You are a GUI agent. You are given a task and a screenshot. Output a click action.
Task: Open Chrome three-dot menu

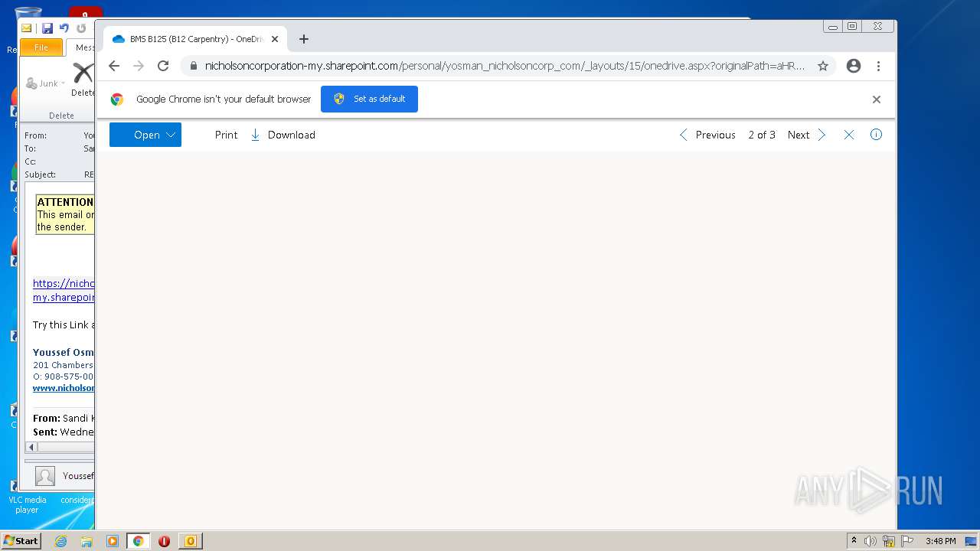point(878,66)
